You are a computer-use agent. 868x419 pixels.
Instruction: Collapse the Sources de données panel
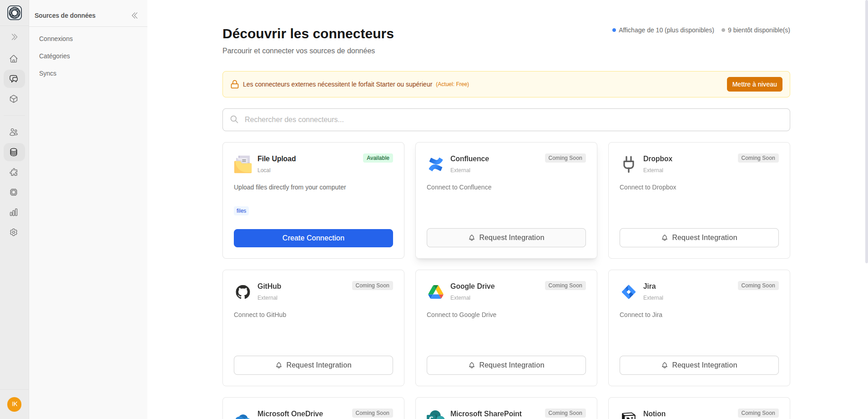coord(135,15)
